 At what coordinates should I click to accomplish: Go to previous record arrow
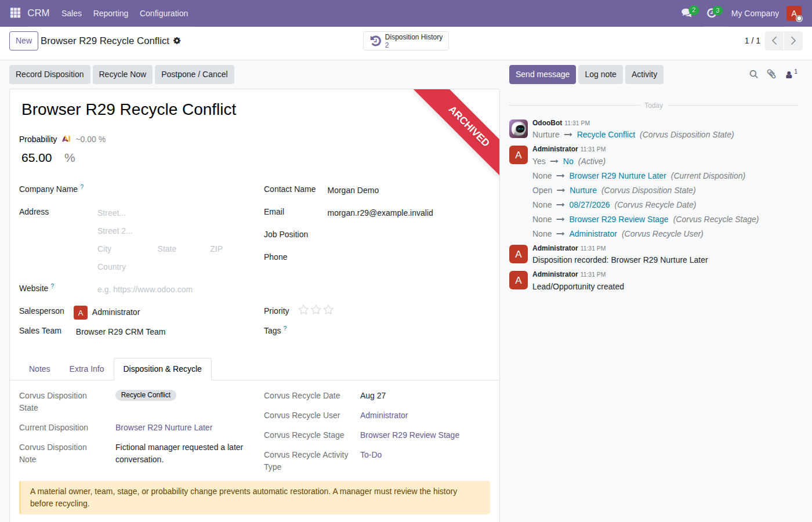(x=774, y=41)
